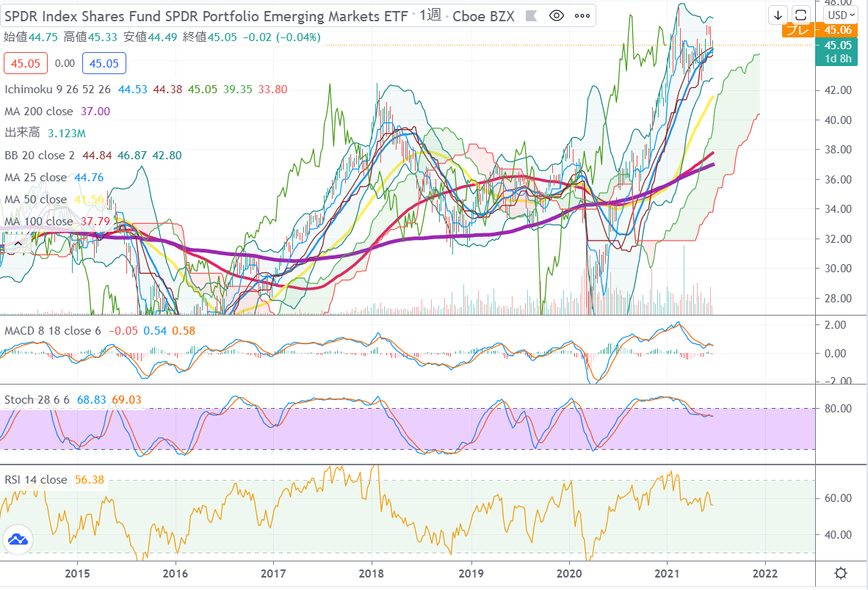Click the orange 45.06 price tag
The width and height of the screenshot is (868, 590).
838,30
